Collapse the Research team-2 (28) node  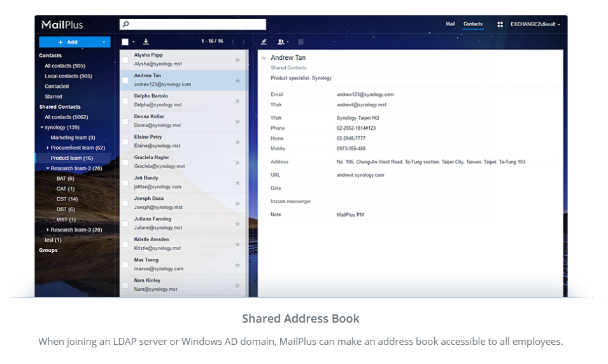coord(48,168)
